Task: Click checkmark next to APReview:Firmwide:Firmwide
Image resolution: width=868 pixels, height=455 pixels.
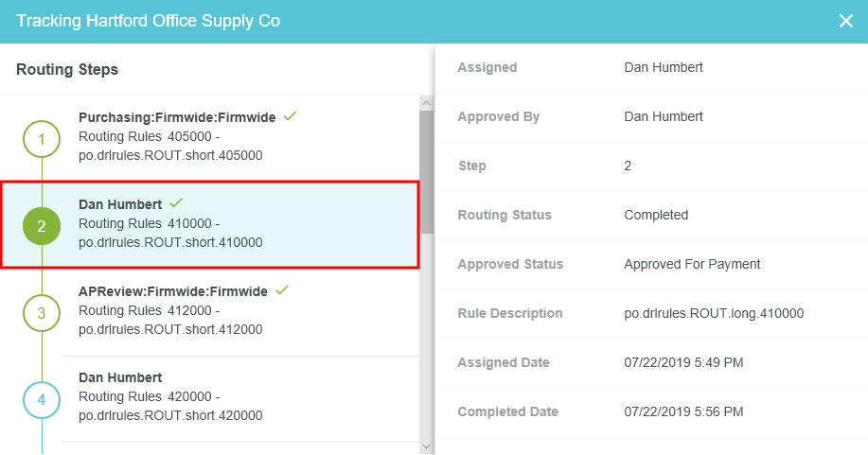Action: tap(282, 290)
